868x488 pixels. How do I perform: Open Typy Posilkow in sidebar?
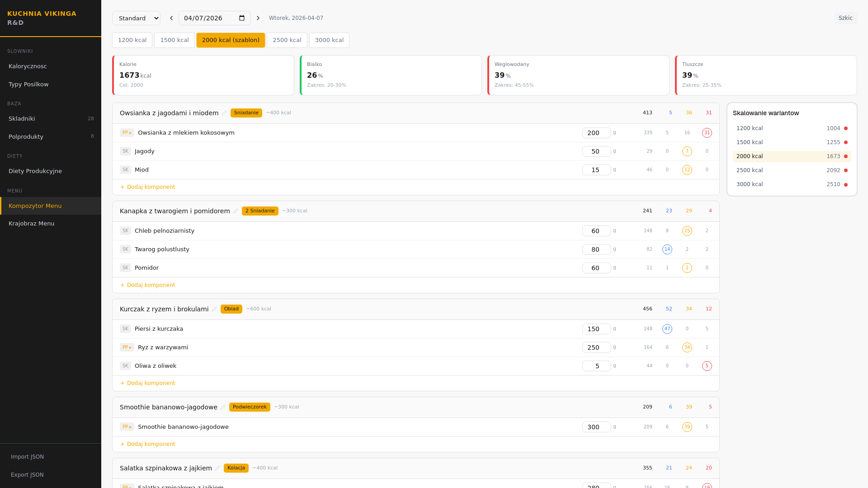(51, 84)
